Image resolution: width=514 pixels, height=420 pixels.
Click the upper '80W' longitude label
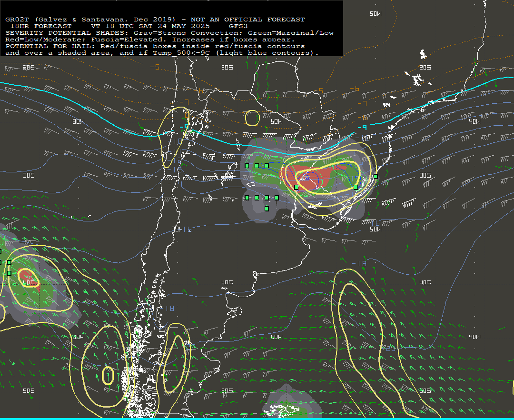point(79,121)
